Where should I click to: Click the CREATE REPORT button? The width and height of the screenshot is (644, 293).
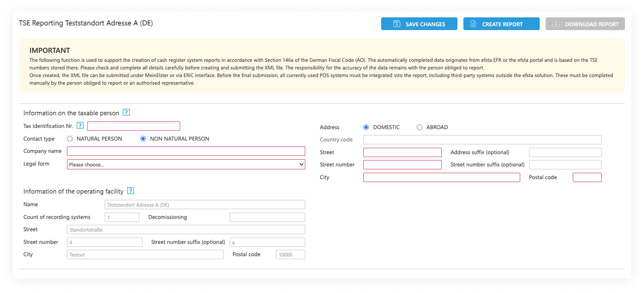[x=501, y=24]
